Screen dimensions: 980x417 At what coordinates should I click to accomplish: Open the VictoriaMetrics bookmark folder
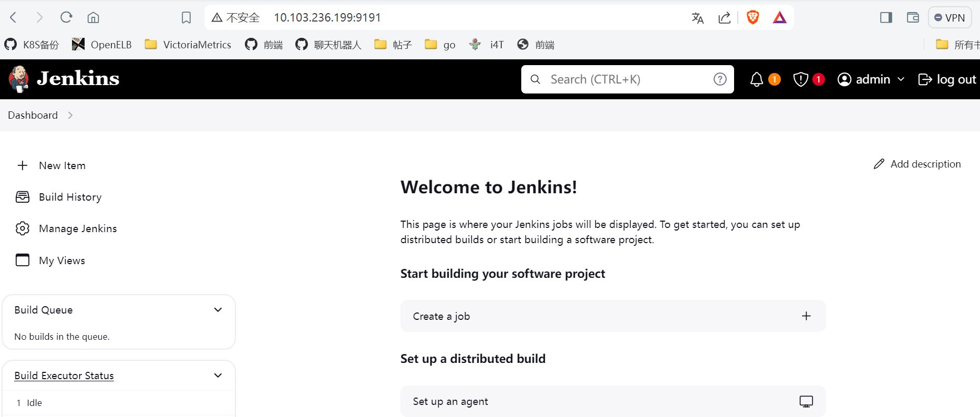pyautogui.click(x=188, y=45)
